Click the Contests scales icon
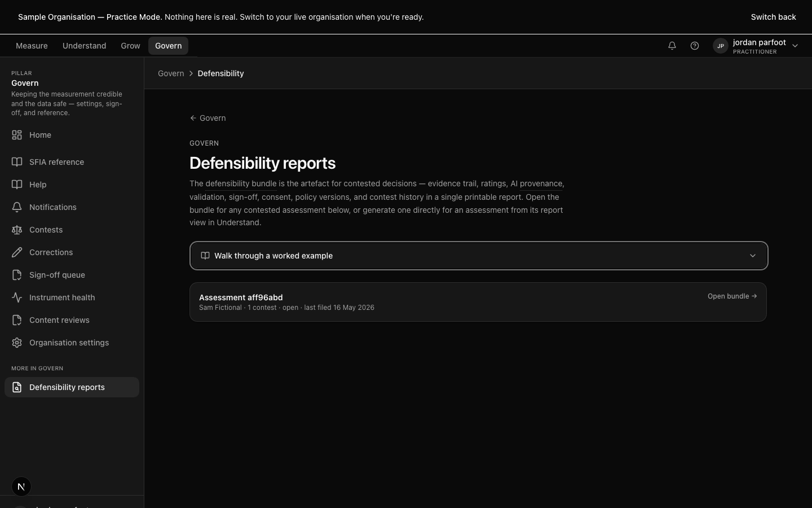The height and width of the screenshot is (508, 812). tap(17, 230)
